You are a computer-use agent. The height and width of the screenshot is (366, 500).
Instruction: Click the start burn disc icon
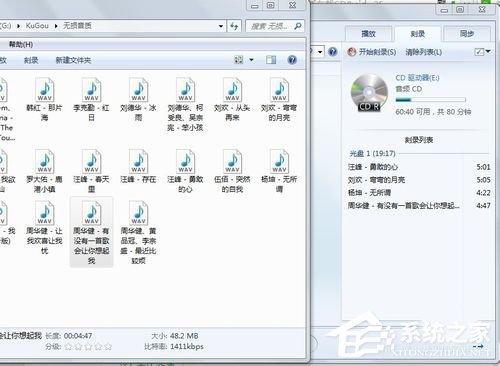pyautogui.click(x=352, y=52)
